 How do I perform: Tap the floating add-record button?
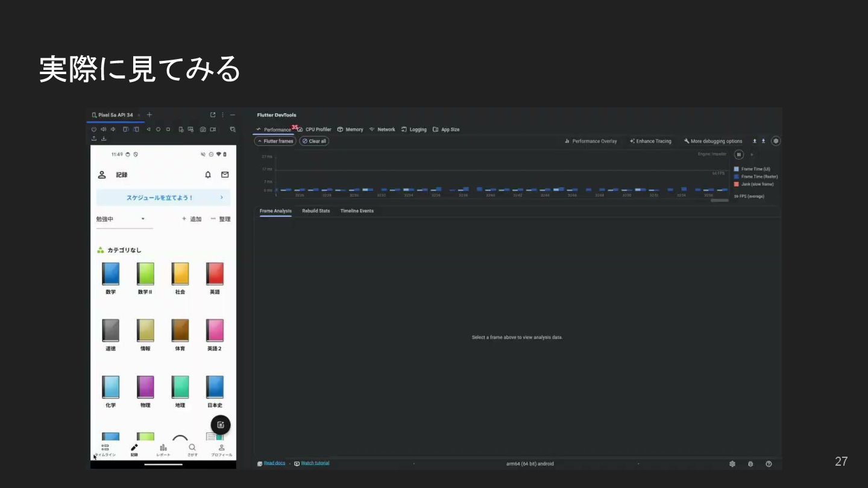coord(221,425)
